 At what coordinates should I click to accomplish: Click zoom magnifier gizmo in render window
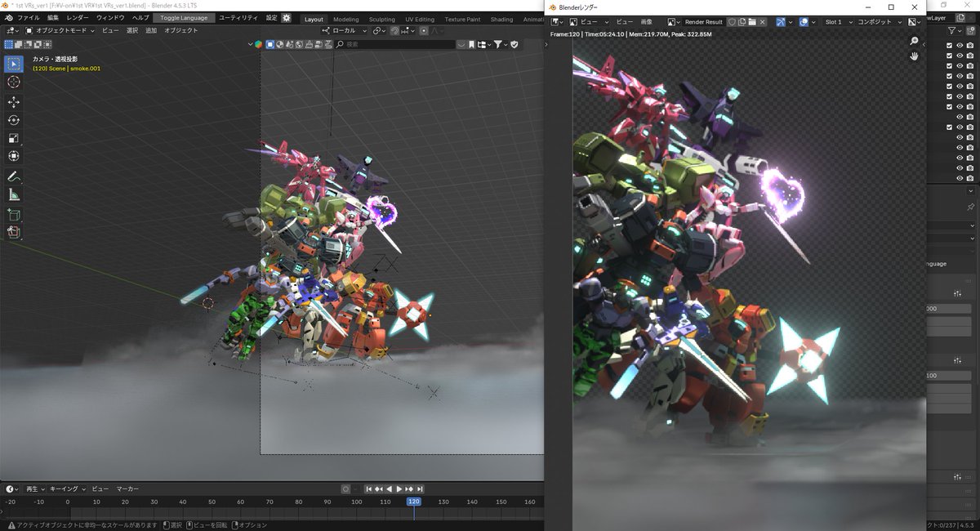pyautogui.click(x=915, y=41)
